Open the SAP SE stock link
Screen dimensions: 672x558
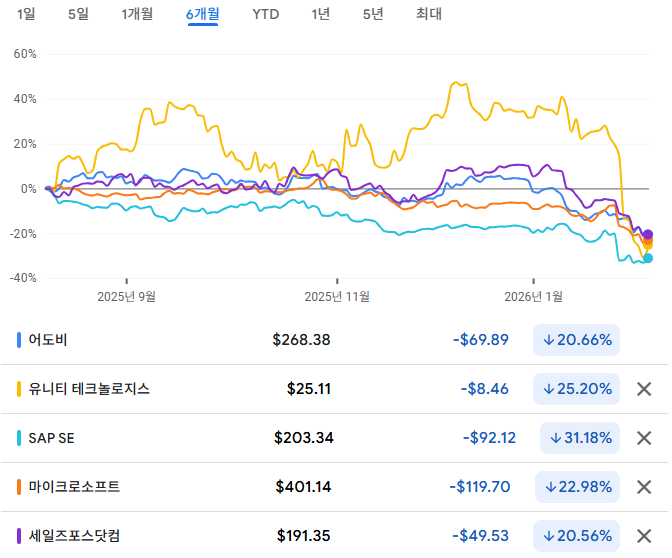pyautogui.click(x=51, y=438)
